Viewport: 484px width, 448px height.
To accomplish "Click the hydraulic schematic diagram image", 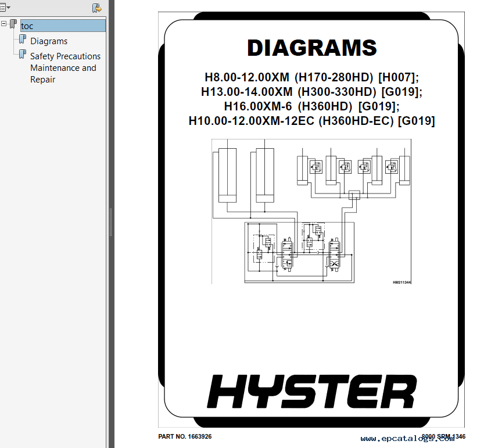I will [311, 212].
